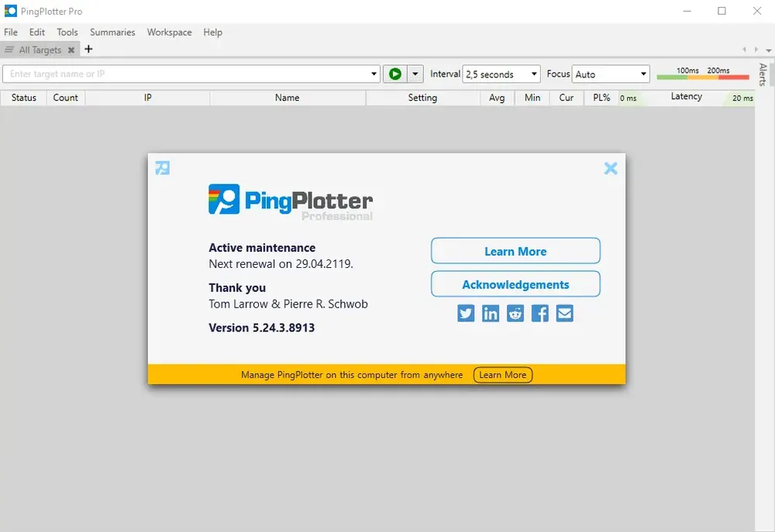
Task: Click the Acknowledgements button
Action: [515, 284]
